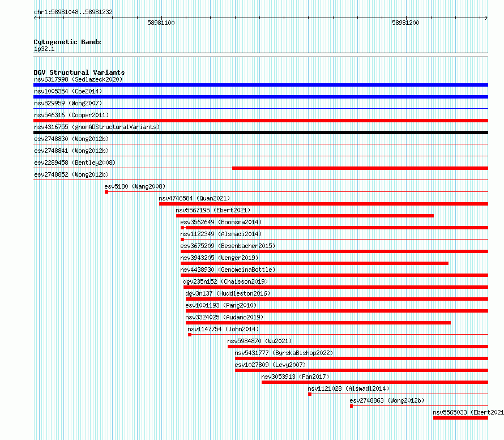Select nsv5565033 (Ebert2021) label
Screen dimensions: 504x440
pyautogui.click(x=468, y=412)
